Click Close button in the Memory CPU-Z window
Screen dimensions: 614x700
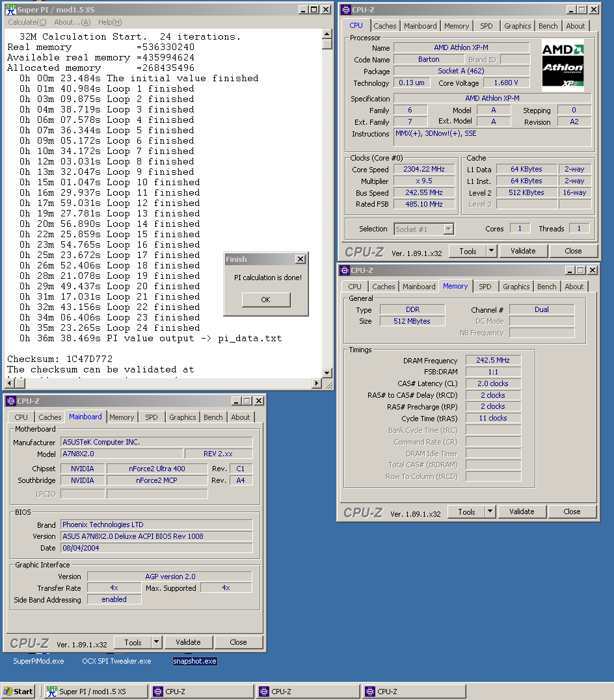pyautogui.click(x=572, y=512)
